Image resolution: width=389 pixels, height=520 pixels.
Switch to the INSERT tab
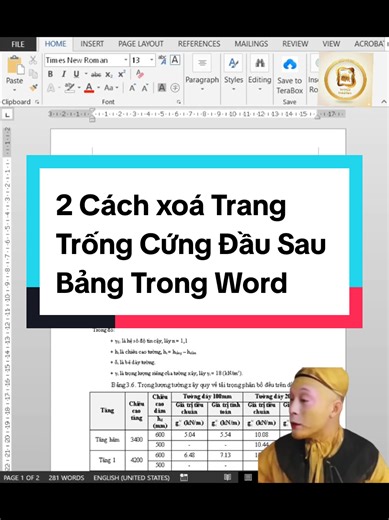(x=92, y=44)
